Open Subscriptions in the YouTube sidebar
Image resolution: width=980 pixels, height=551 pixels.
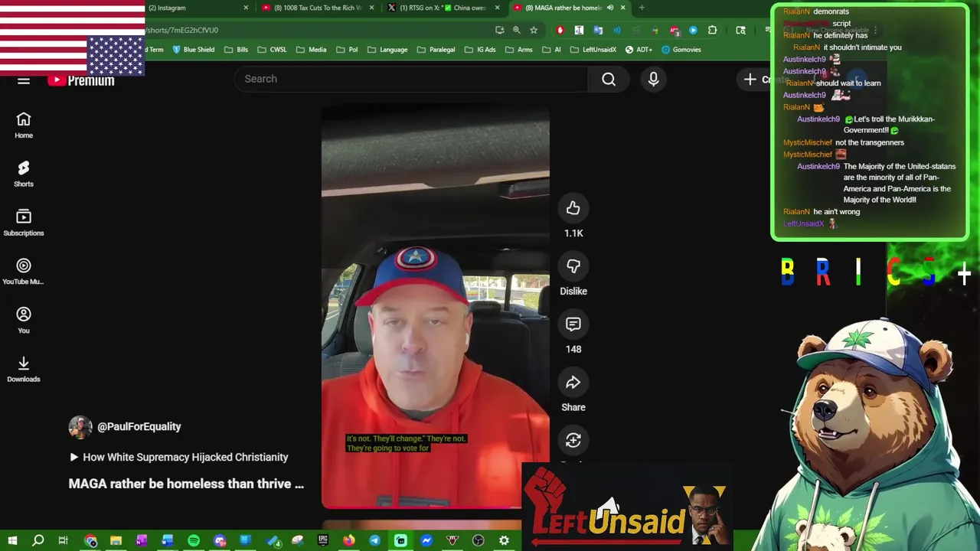click(x=24, y=223)
